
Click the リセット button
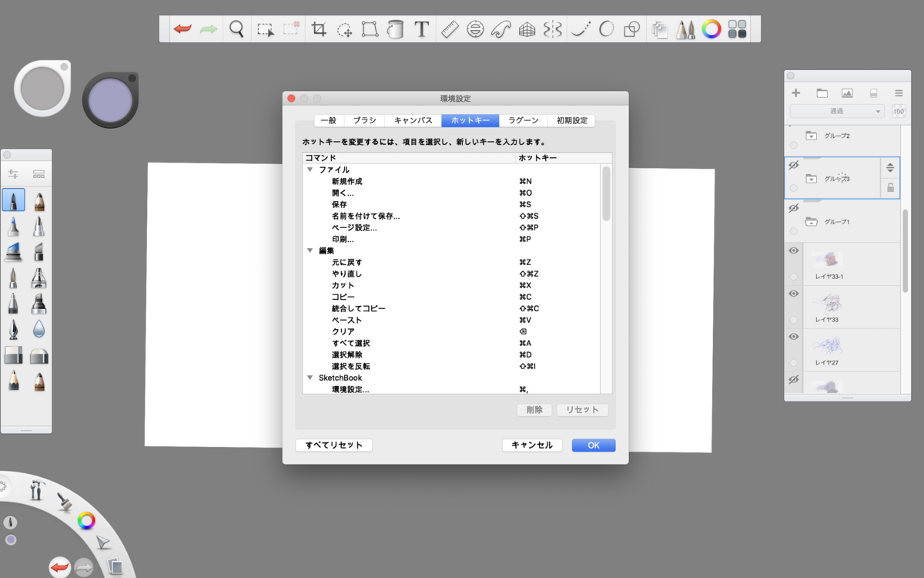click(583, 410)
